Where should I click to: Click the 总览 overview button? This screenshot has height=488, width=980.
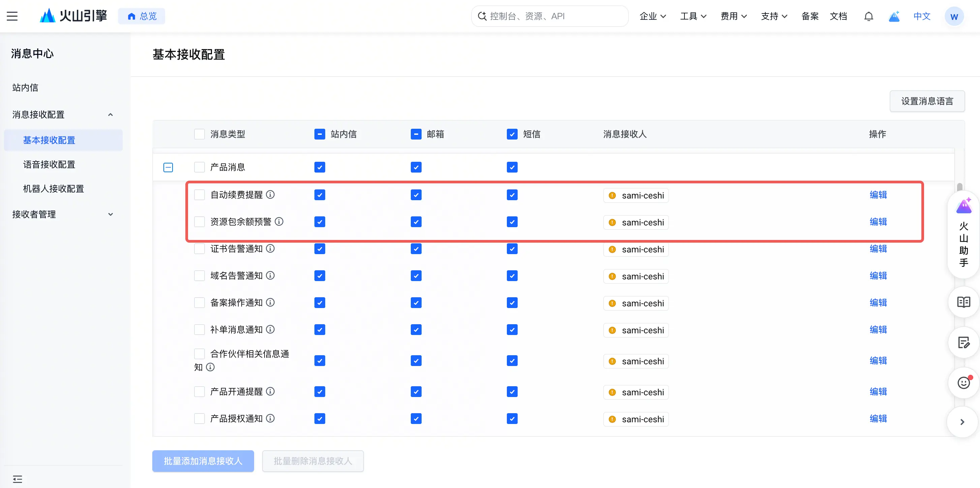pyautogui.click(x=142, y=16)
